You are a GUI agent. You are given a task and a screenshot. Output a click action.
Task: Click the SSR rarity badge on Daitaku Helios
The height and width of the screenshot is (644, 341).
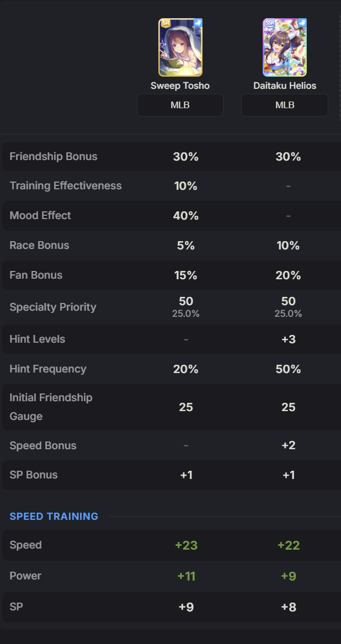(x=270, y=23)
